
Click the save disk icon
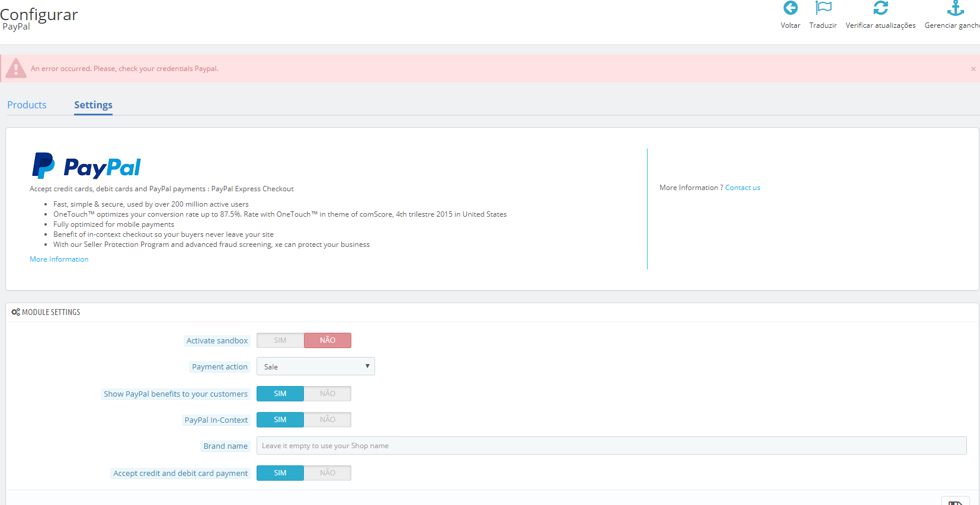coord(955,502)
